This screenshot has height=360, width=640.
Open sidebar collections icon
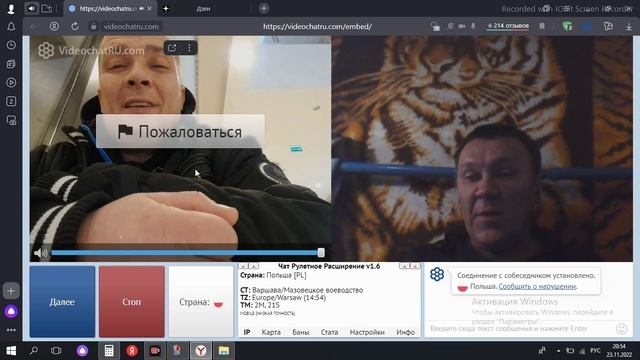pos(11,64)
